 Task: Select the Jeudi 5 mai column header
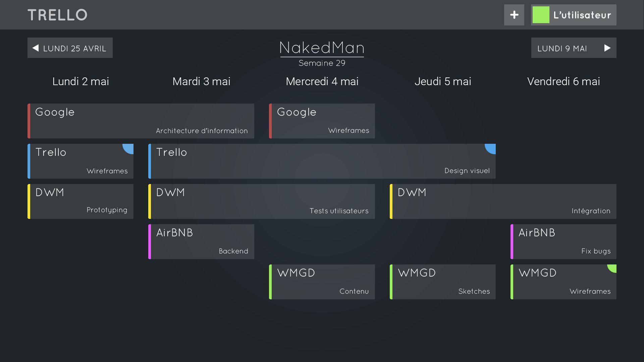coord(443,81)
